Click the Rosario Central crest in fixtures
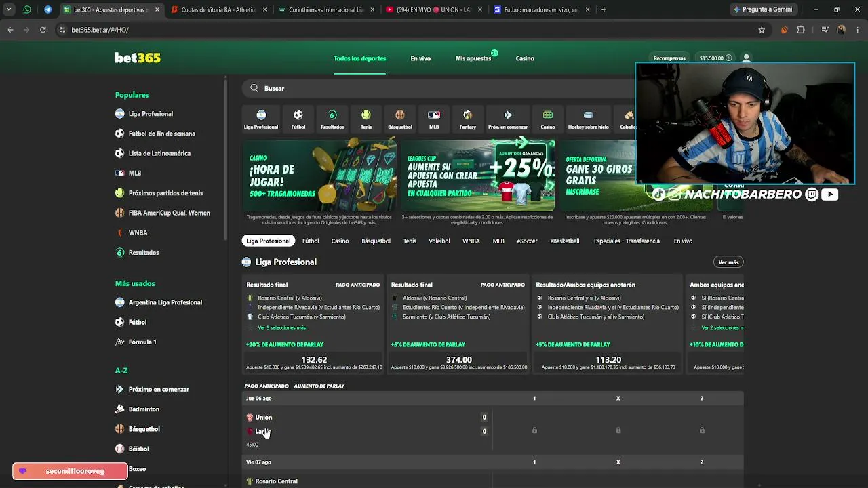 250,481
